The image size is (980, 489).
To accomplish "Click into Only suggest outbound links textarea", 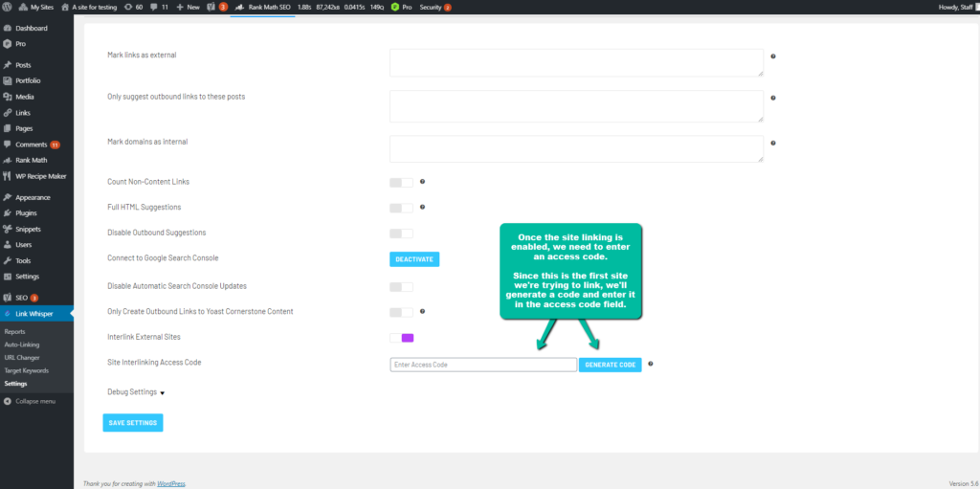I will (x=576, y=106).
